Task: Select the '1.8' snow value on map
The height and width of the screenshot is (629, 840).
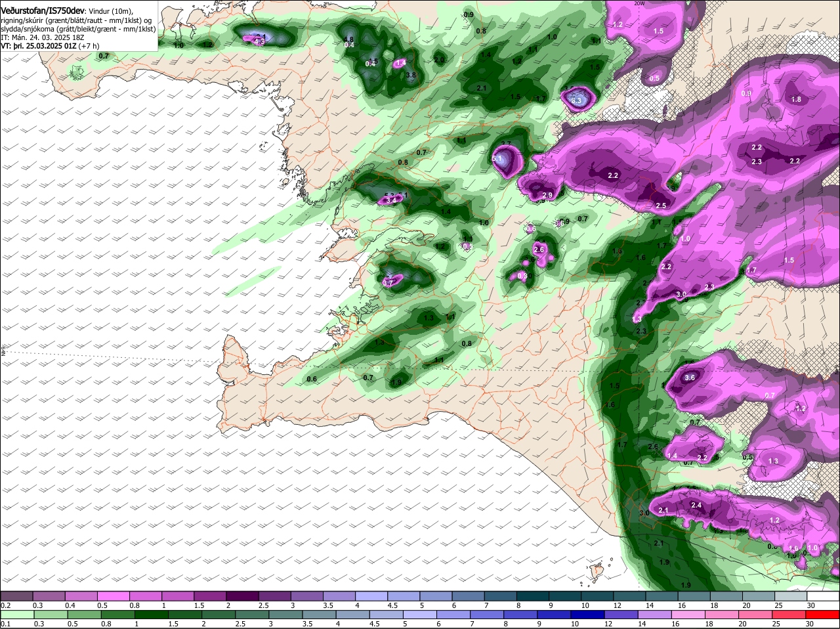Action: [796, 100]
